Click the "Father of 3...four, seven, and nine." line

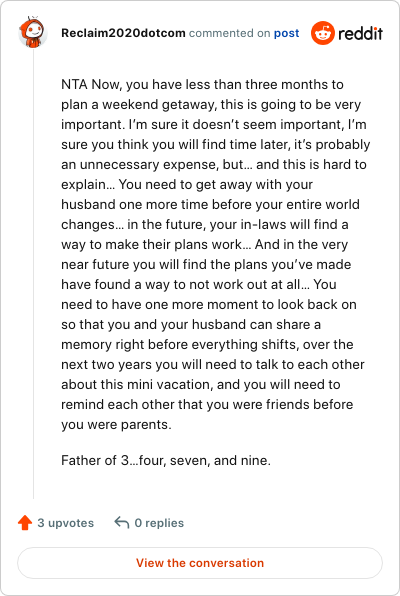click(x=166, y=460)
